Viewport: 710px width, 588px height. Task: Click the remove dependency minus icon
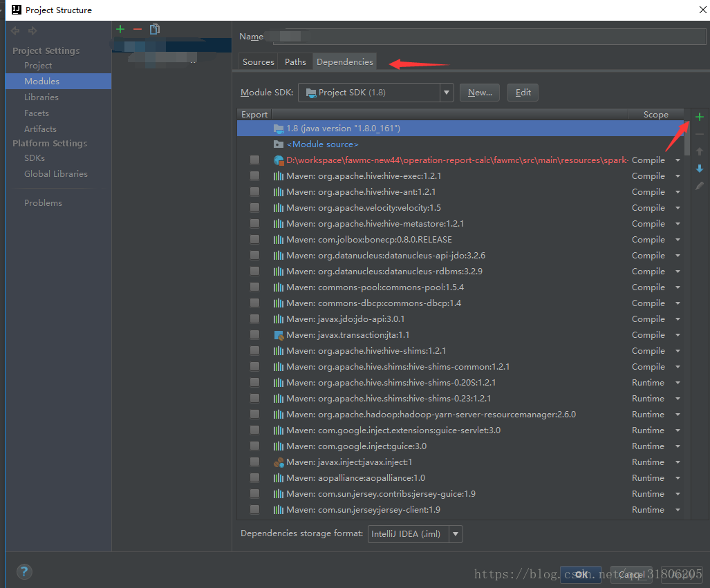coord(700,135)
